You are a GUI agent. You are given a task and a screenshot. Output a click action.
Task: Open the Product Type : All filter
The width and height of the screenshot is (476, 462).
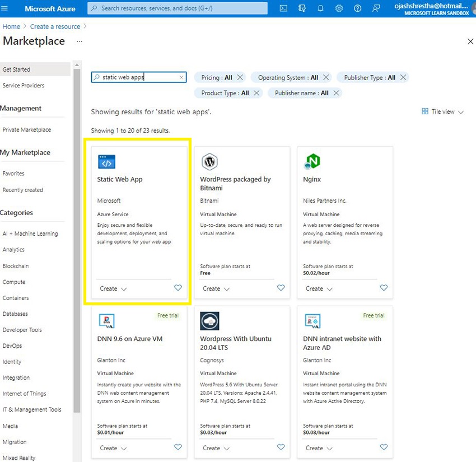click(225, 93)
